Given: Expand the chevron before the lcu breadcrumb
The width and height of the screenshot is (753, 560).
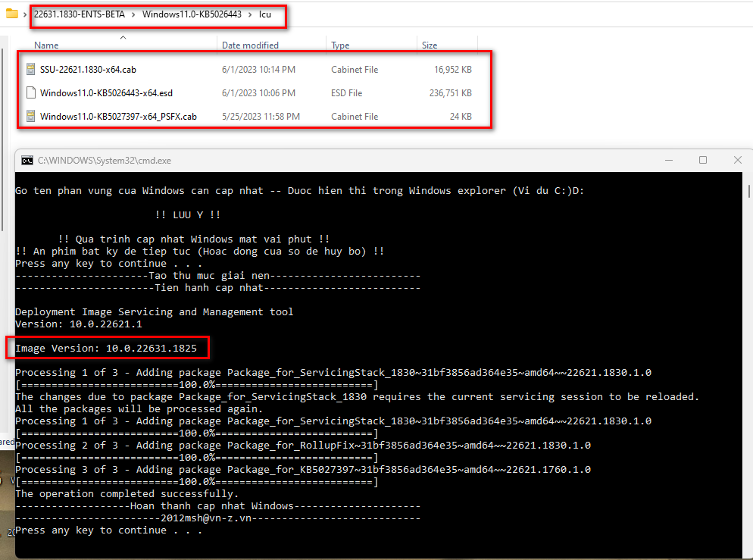Looking at the screenshot, I should point(250,14).
